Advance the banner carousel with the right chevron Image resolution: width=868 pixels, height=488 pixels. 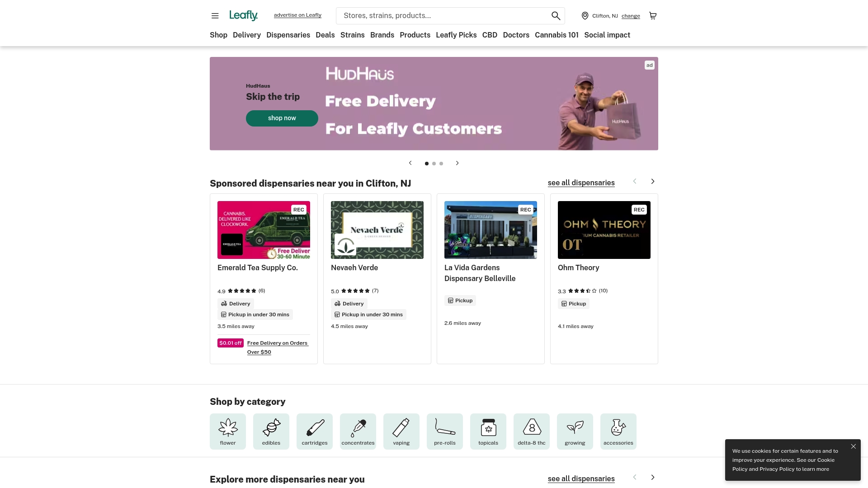[x=457, y=163]
